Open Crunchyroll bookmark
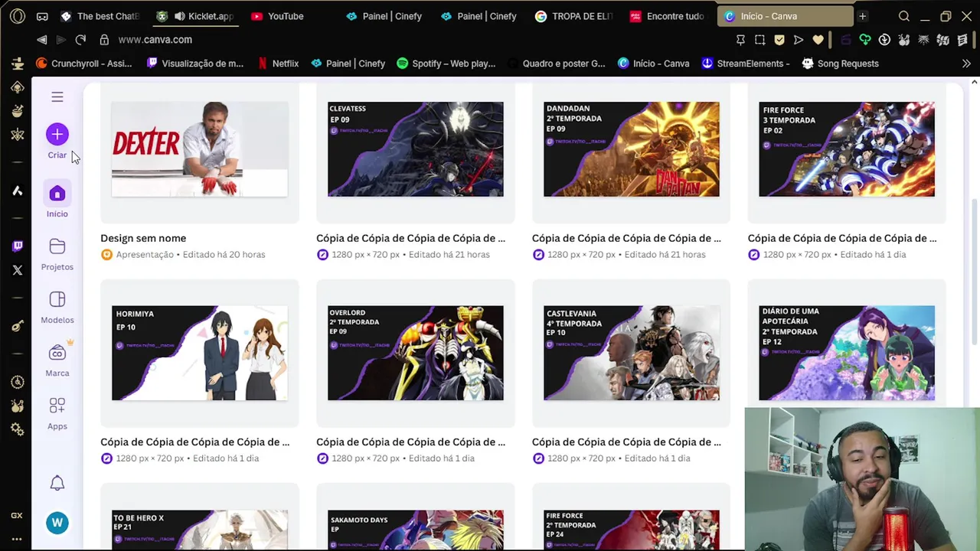The height and width of the screenshot is (551, 980). [84, 64]
